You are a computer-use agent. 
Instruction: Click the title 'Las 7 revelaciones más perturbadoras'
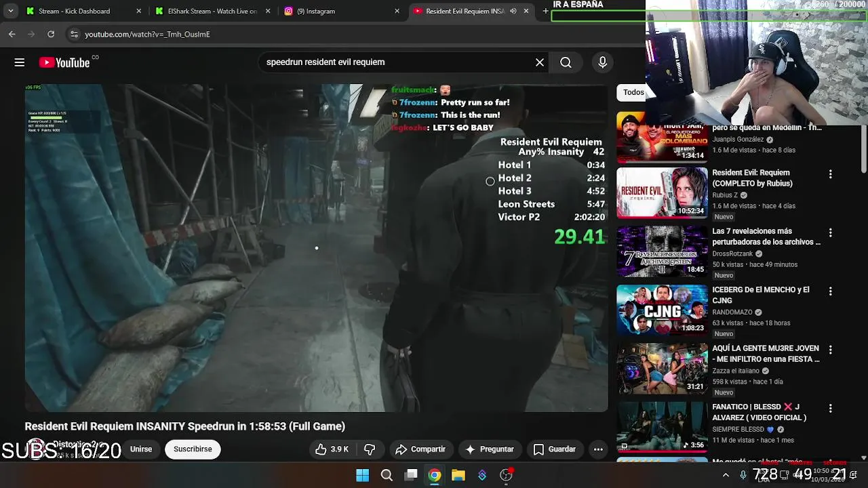pos(766,237)
